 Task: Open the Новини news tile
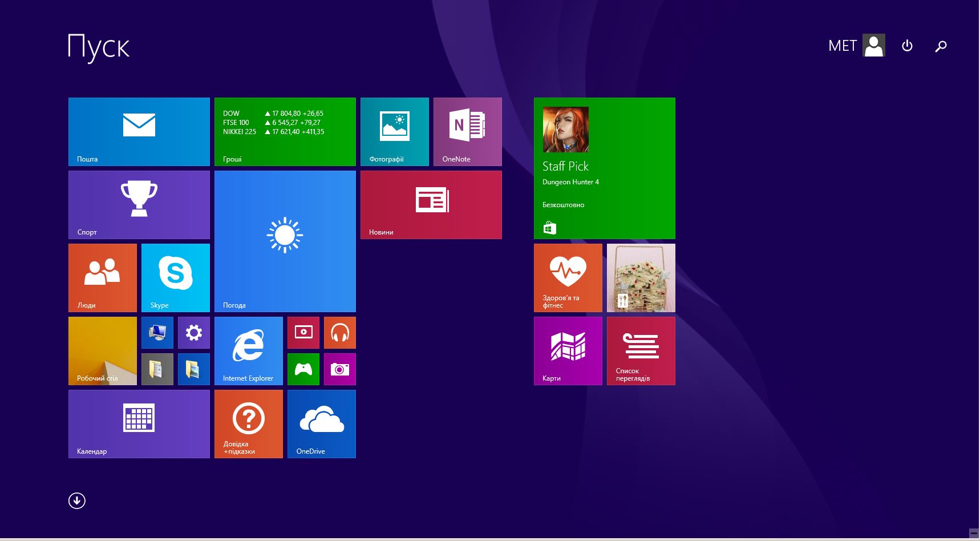point(431,205)
